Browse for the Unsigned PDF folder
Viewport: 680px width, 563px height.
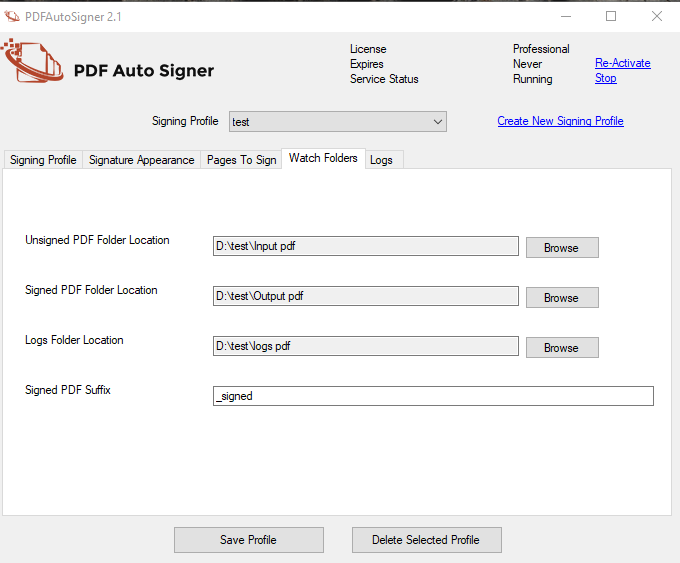tap(561, 248)
